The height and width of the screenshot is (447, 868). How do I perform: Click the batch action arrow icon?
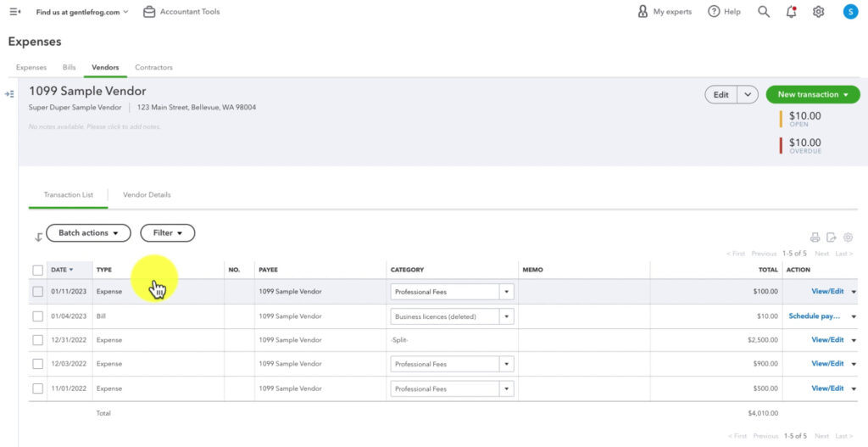coord(38,237)
